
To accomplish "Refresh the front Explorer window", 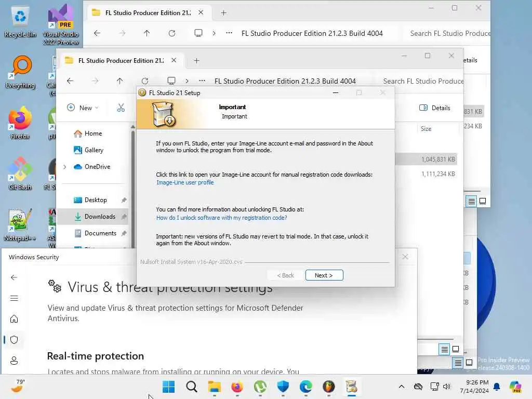I will pyautogui.click(x=145, y=81).
